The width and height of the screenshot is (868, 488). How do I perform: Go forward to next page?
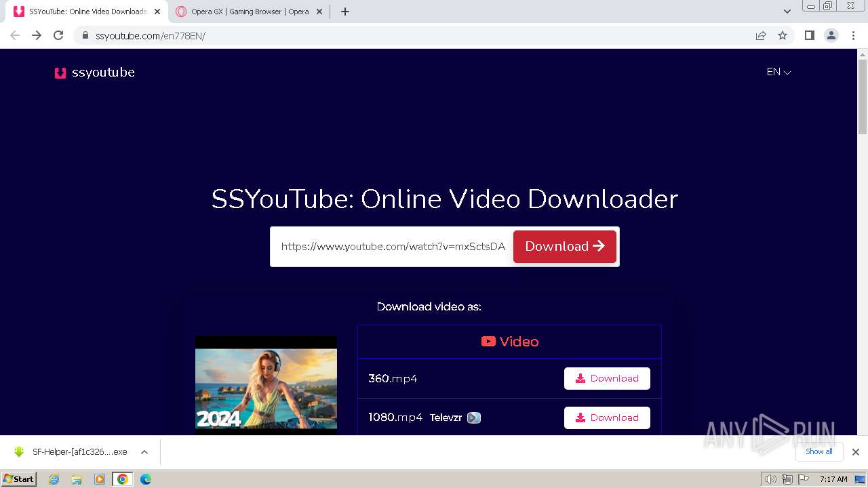[37, 35]
